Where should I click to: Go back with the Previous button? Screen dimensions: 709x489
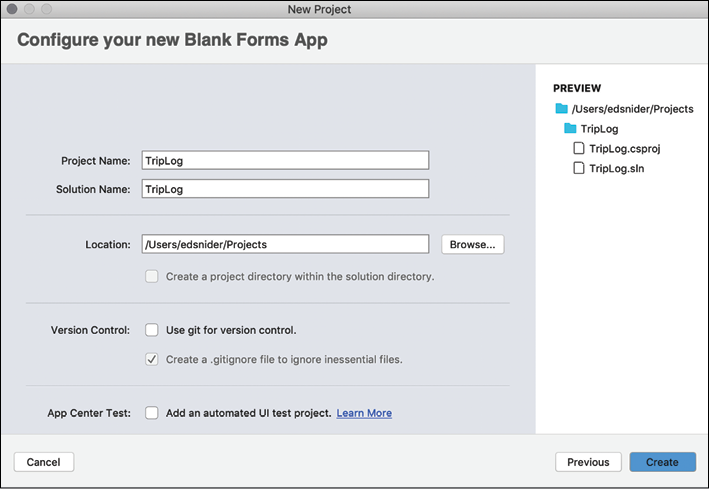pos(588,462)
